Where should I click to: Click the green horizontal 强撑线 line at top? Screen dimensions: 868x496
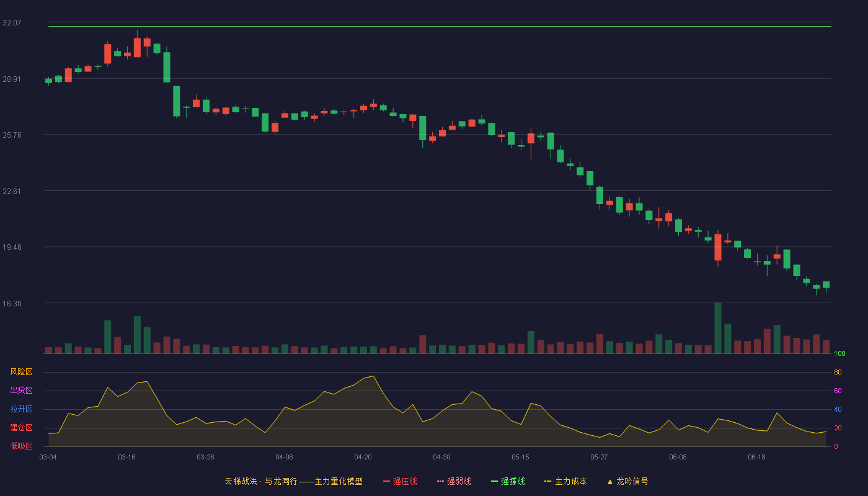point(440,27)
